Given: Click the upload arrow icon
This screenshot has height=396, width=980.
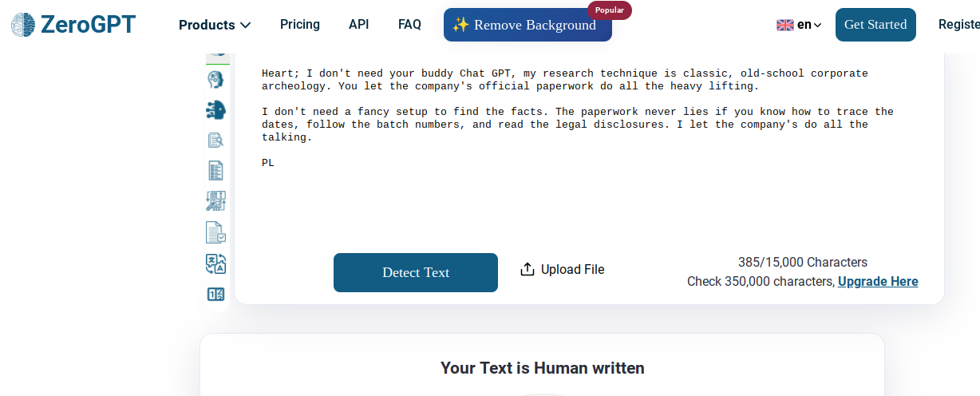Looking at the screenshot, I should pyautogui.click(x=527, y=269).
